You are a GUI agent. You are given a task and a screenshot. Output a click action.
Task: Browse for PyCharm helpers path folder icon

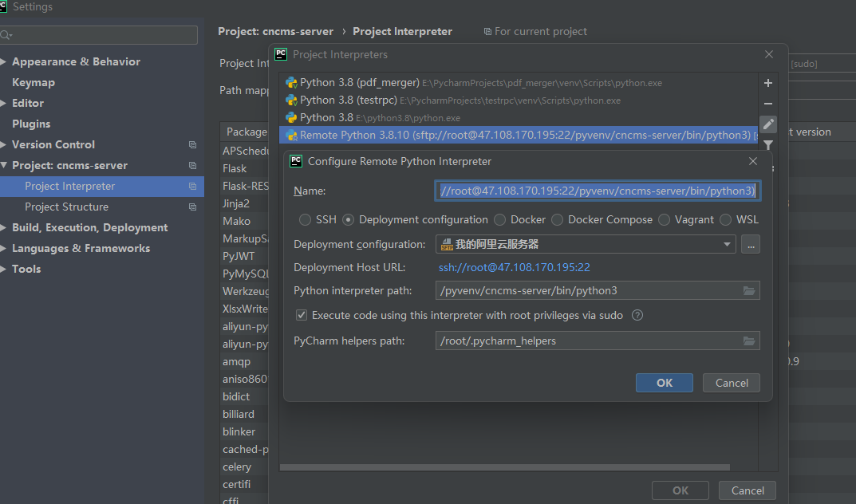coord(749,341)
